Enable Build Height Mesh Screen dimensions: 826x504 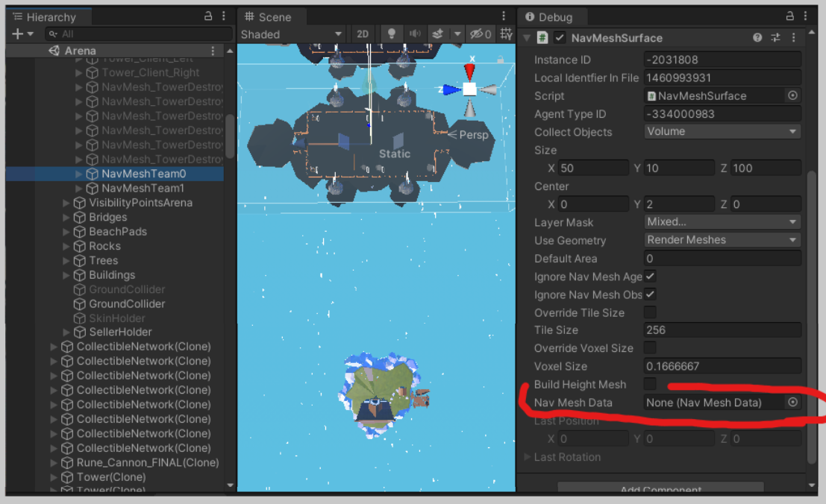(x=650, y=384)
